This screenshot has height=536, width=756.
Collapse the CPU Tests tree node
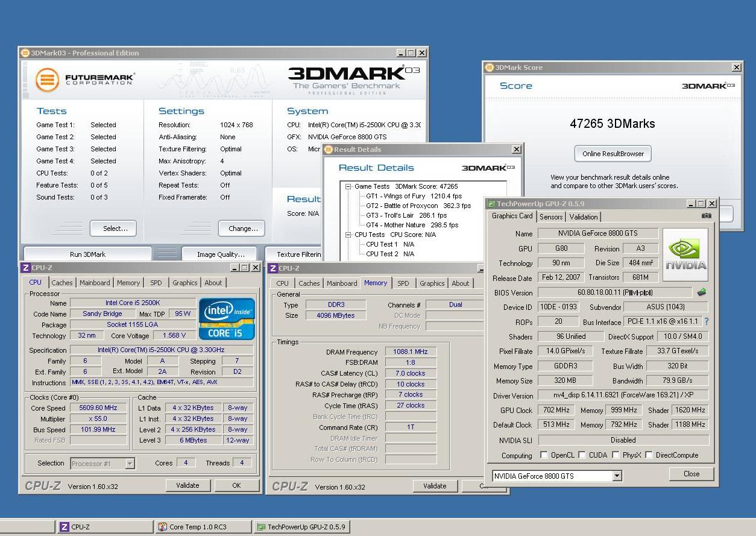point(348,235)
